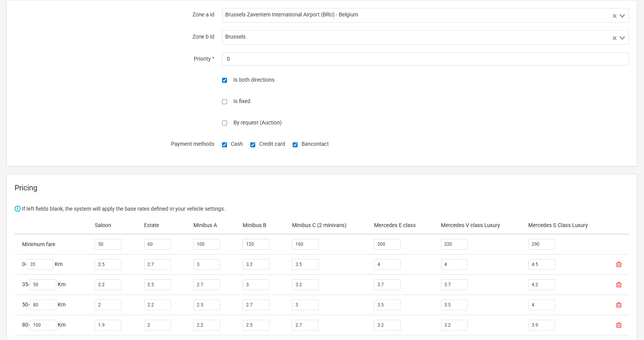
Task: Focus the Priority input field
Action: tap(425, 59)
